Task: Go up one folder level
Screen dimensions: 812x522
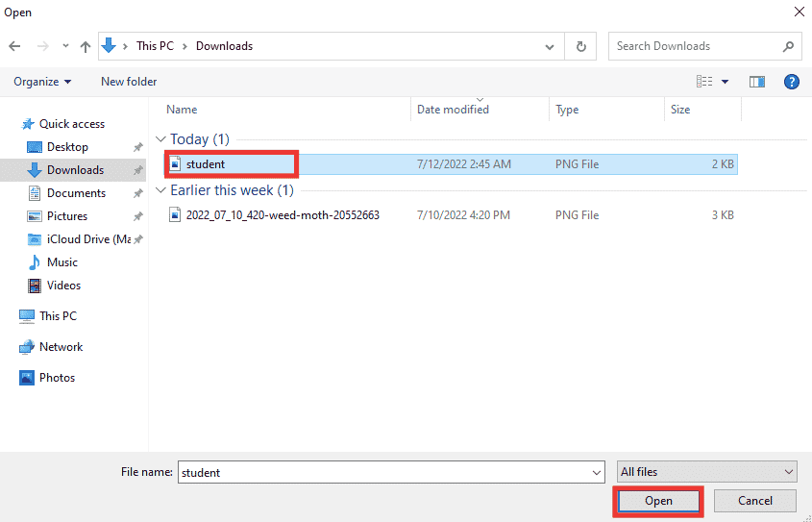Action: coord(86,46)
